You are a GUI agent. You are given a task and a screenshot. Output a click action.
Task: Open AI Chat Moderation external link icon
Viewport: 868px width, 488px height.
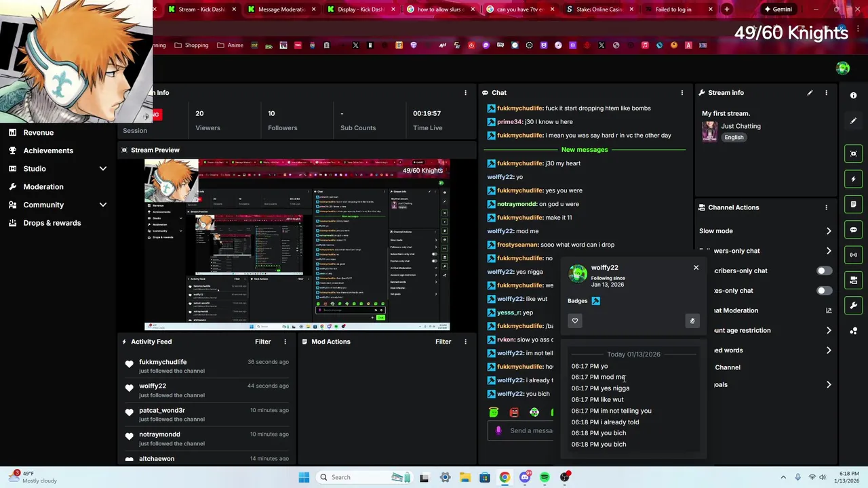tap(829, 310)
